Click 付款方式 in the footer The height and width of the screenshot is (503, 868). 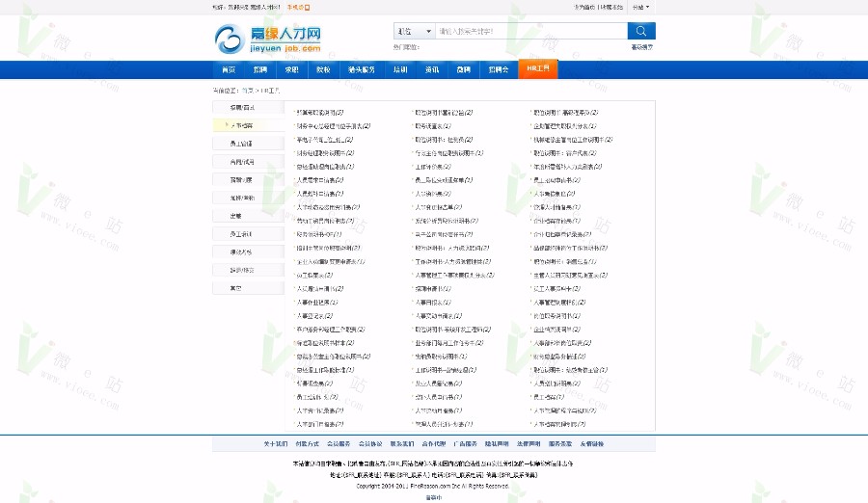(x=308, y=444)
